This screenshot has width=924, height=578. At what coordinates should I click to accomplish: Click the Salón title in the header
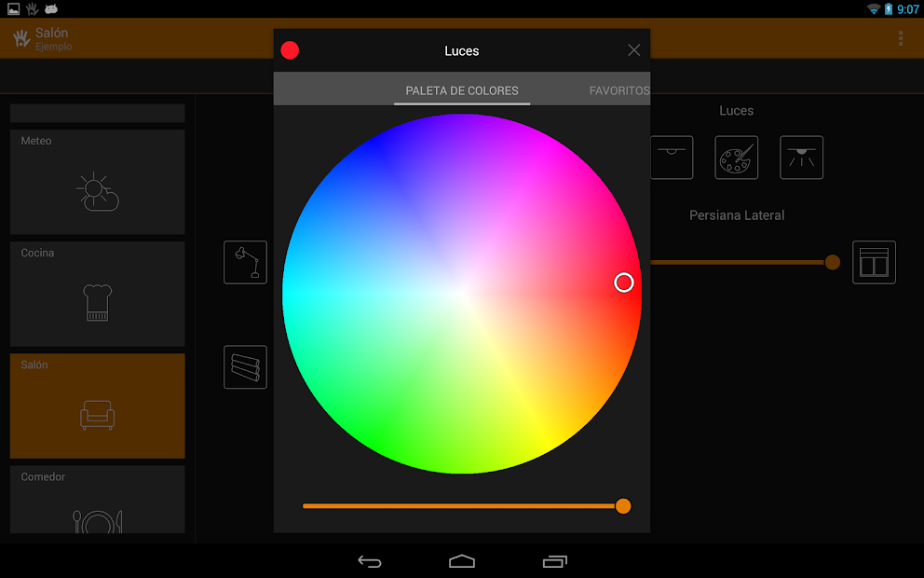click(x=52, y=33)
